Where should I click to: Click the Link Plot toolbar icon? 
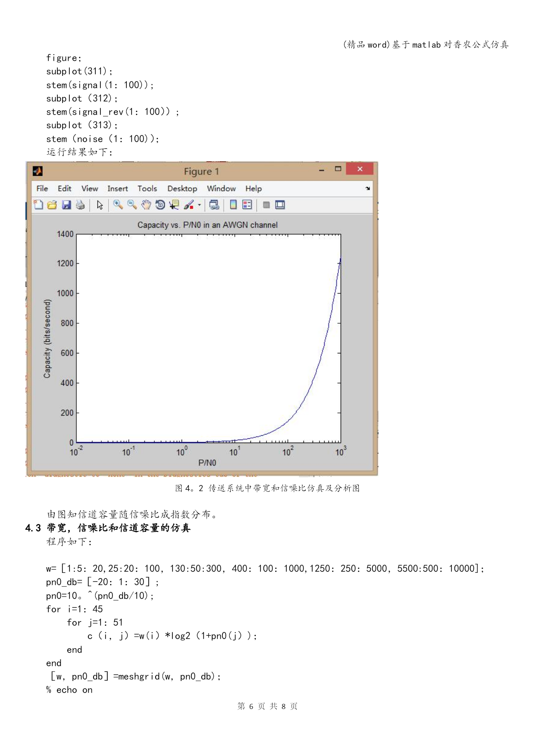(x=214, y=205)
